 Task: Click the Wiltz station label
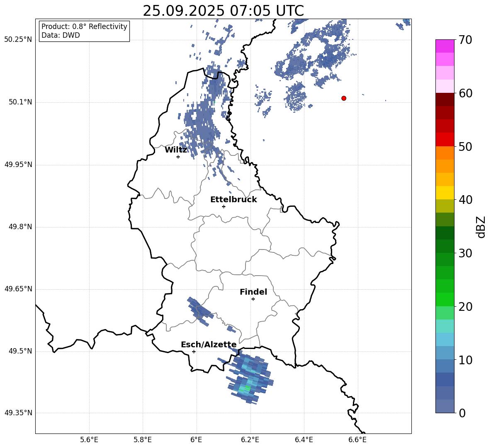click(x=176, y=150)
